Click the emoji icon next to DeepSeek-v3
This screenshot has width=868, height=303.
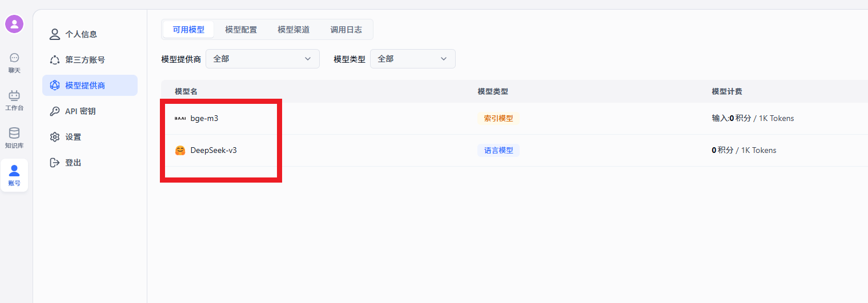click(x=180, y=151)
